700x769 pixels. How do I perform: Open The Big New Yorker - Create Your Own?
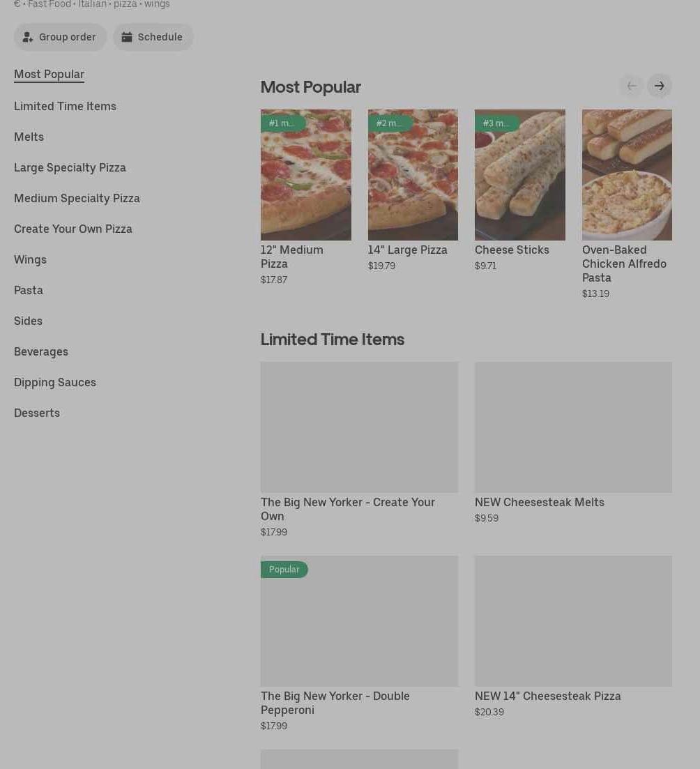coord(359,427)
